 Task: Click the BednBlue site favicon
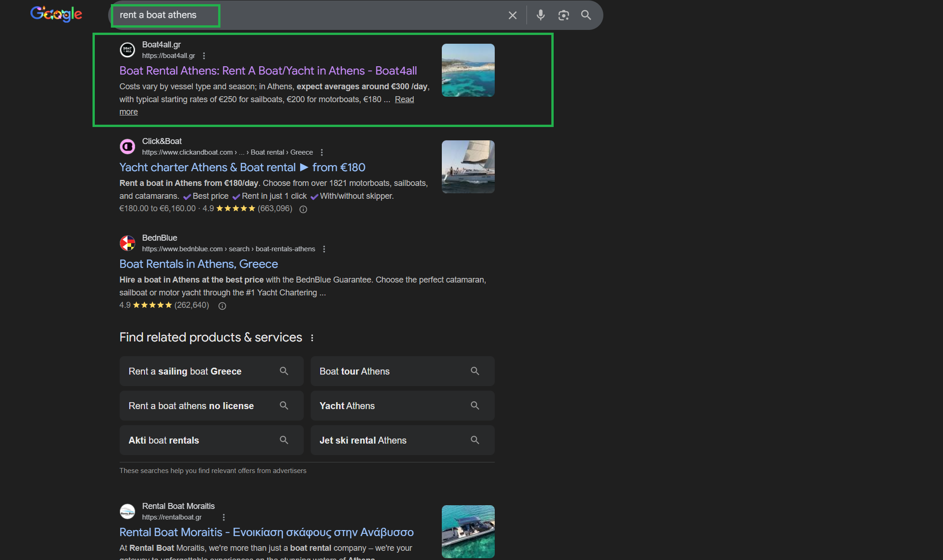coord(127,243)
